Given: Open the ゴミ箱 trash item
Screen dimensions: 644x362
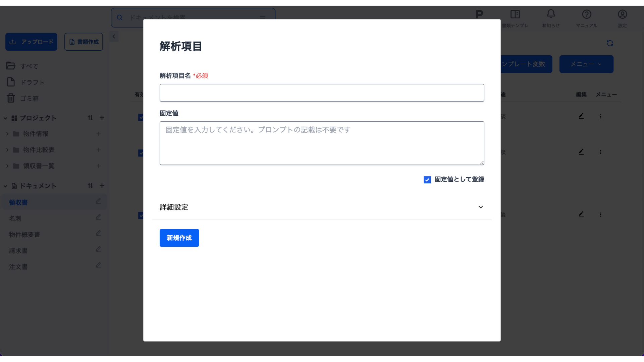Looking at the screenshot, I should [29, 99].
